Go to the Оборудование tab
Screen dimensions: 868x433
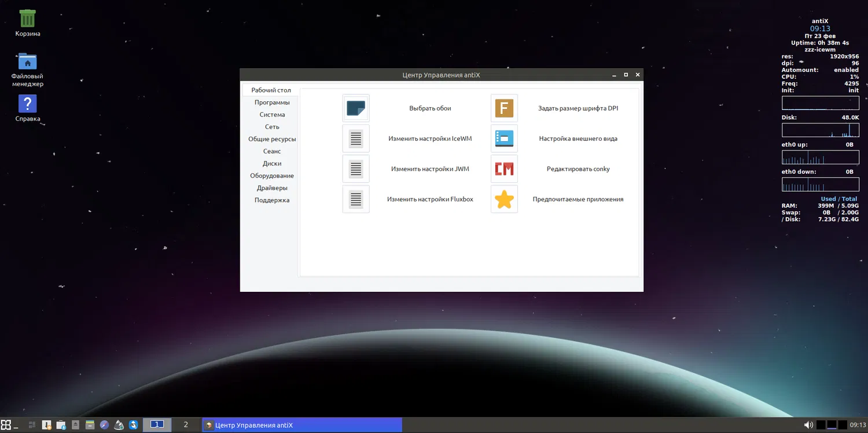pos(272,175)
